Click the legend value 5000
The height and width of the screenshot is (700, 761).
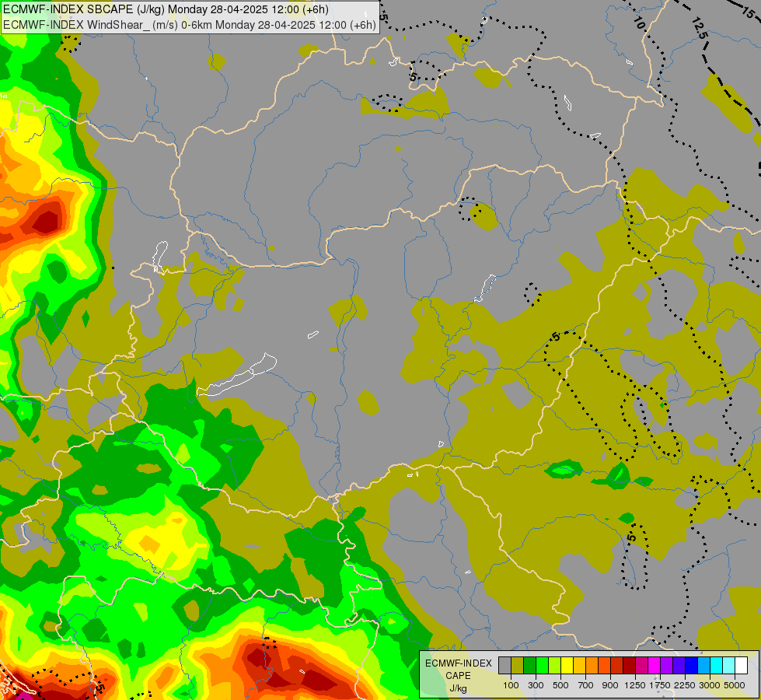click(735, 685)
